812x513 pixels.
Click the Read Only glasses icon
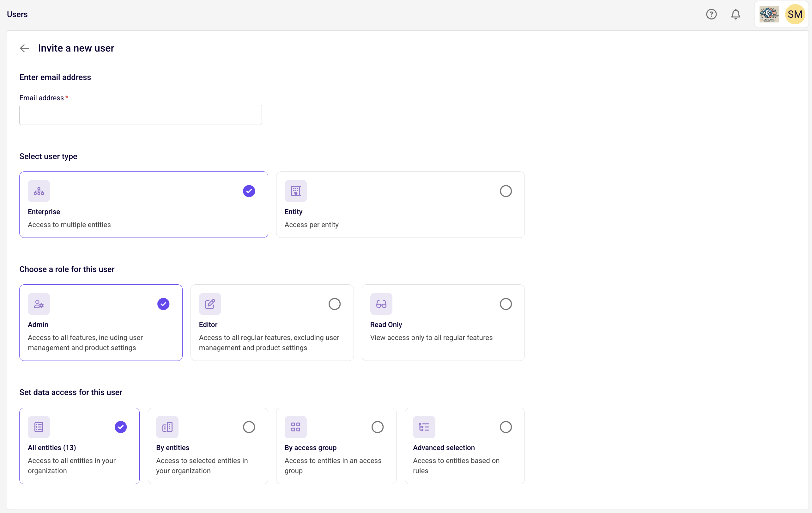pos(381,304)
